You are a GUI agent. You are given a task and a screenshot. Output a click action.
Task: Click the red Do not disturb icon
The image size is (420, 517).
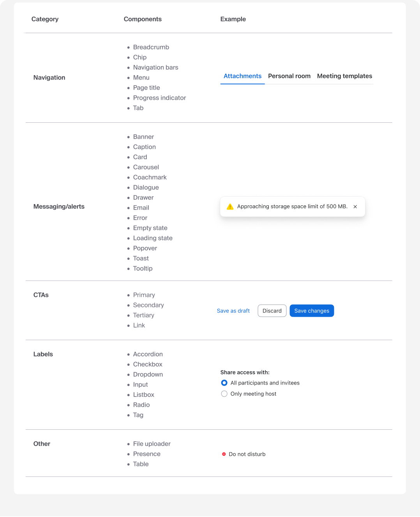pos(224,454)
